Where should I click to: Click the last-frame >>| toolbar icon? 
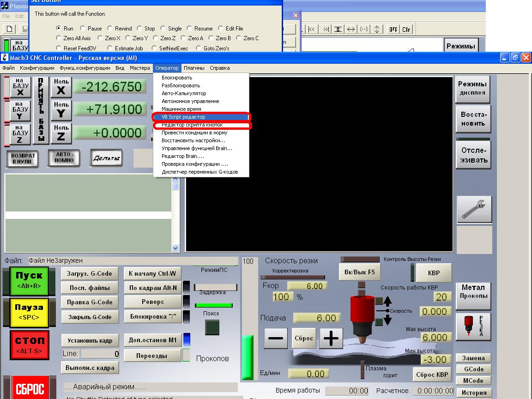pyautogui.click(x=325, y=29)
